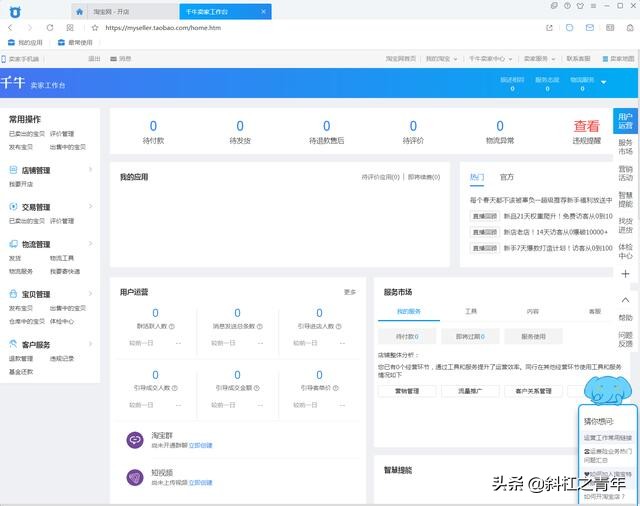
Task: Open the grid apps icon beside refresh
Action: 70,28
